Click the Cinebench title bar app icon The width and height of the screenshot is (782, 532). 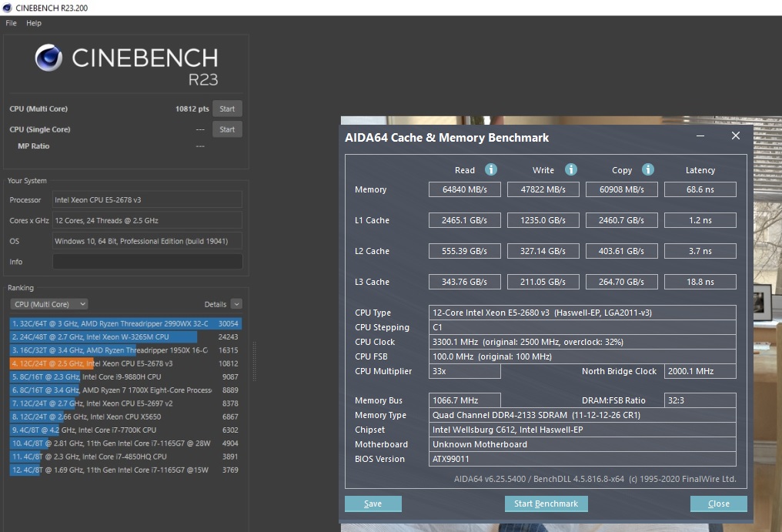[x=7, y=8]
